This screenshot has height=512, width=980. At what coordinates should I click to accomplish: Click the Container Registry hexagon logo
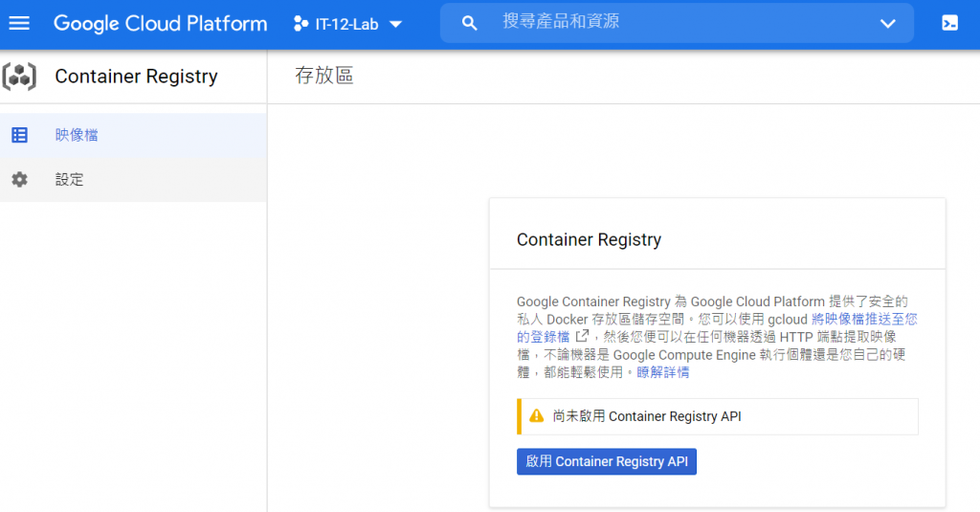(x=19, y=77)
